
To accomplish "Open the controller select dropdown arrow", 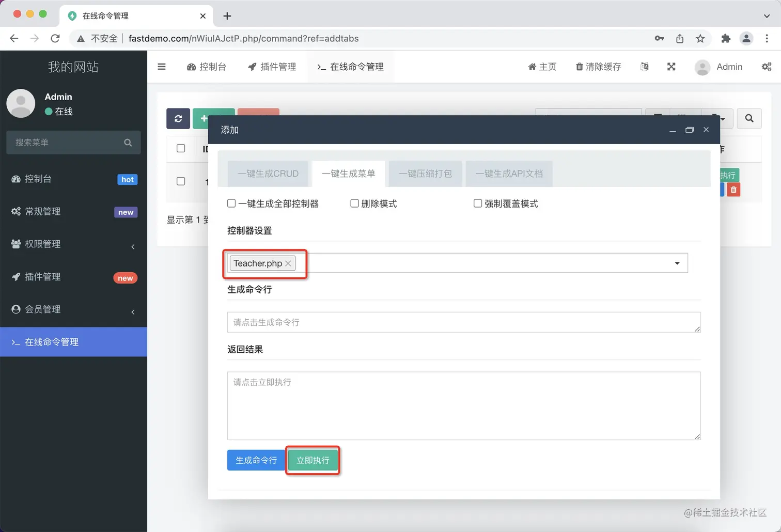I will (677, 263).
